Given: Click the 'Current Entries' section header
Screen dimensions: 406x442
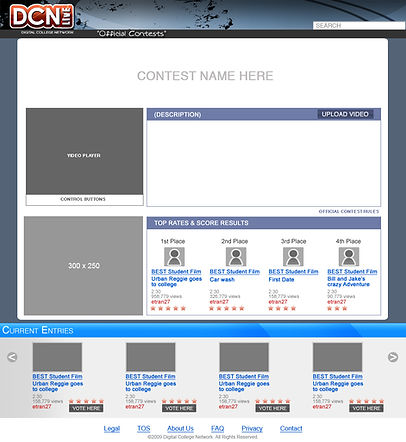Looking at the screenshot, I should [38, 330].
